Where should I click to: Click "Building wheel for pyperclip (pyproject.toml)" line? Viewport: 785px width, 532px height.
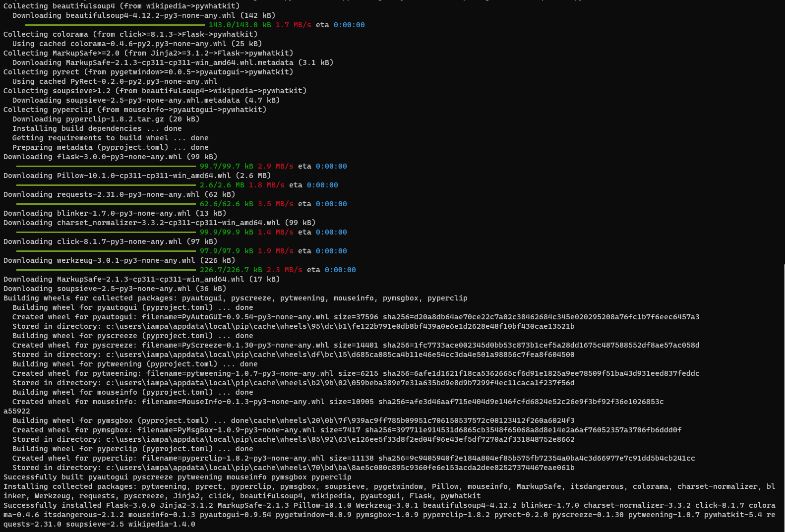(x=133, y=449)
